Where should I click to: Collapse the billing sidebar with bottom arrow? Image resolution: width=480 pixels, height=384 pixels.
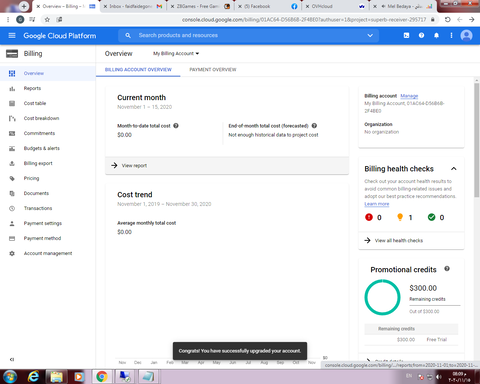(x=12, y=359)
